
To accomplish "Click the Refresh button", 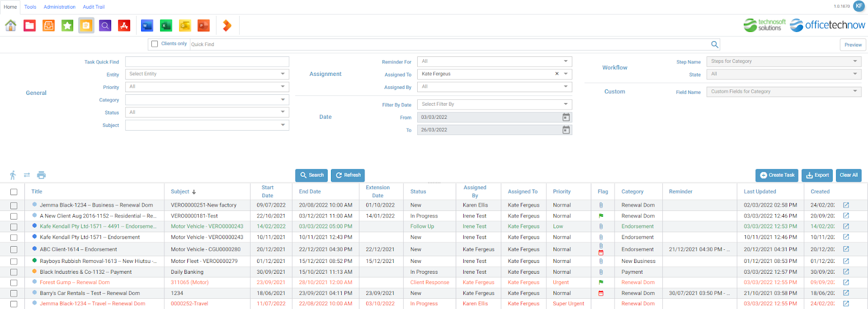I will (348, 175).
